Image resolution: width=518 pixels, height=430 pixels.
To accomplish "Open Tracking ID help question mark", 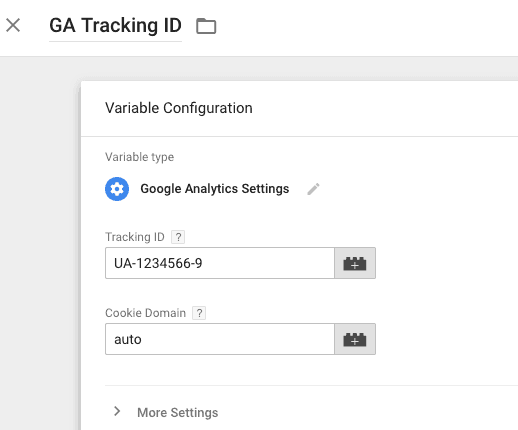I will (x=178, y=237).
